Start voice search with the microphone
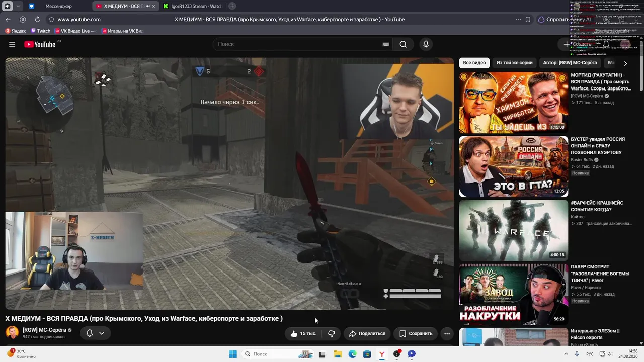This screenshot has width=644, height=362. [x=426, y=44]
